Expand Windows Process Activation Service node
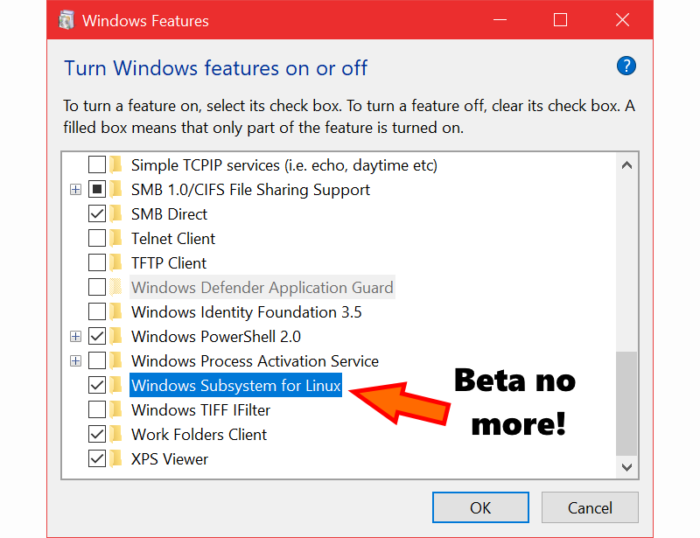The width and height of the screenshot is (700, 538). [76, 361]
